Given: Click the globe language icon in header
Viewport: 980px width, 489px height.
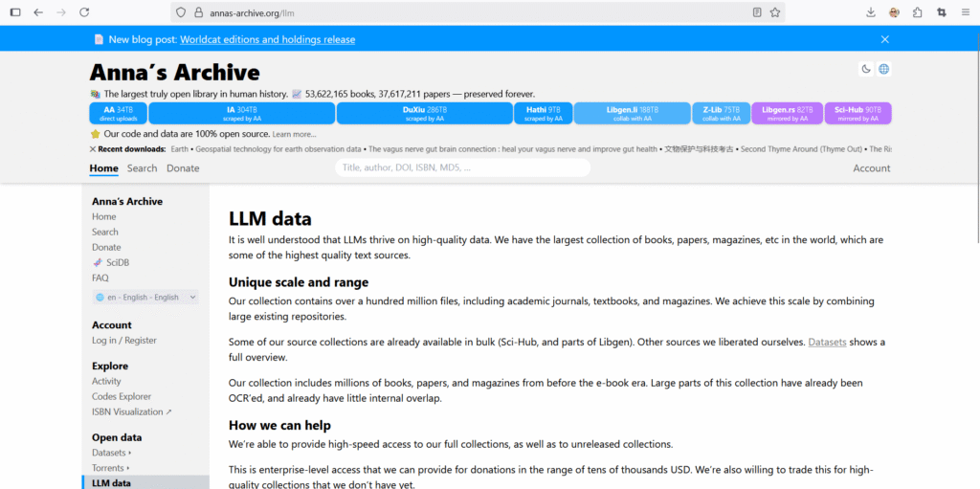Looking at the screenshot, I should (x=883, y=69).
